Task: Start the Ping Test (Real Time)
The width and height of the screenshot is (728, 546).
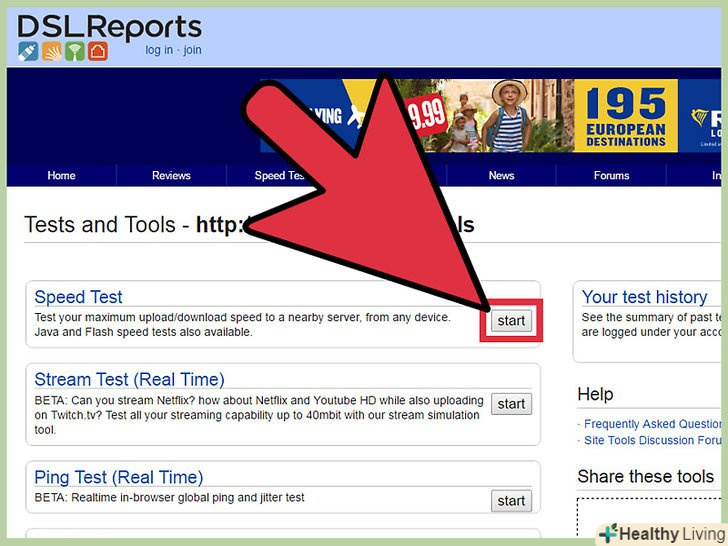Action: pos(511,501)
